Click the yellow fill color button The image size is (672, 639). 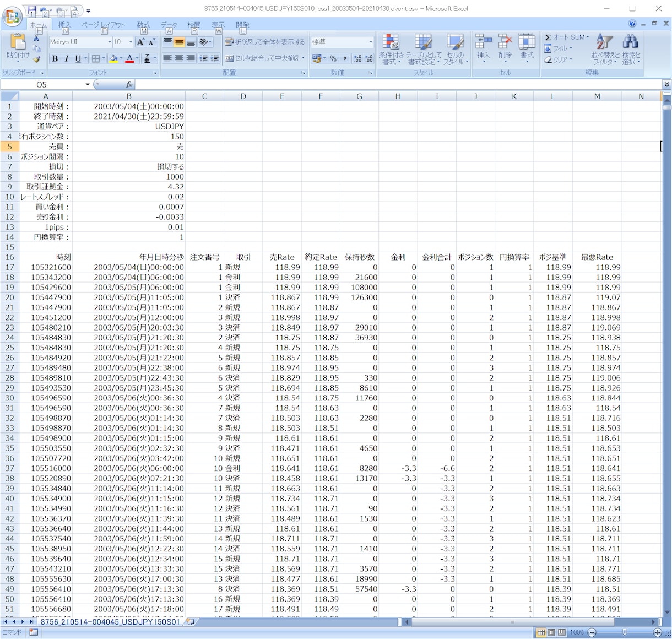point(113,59)
